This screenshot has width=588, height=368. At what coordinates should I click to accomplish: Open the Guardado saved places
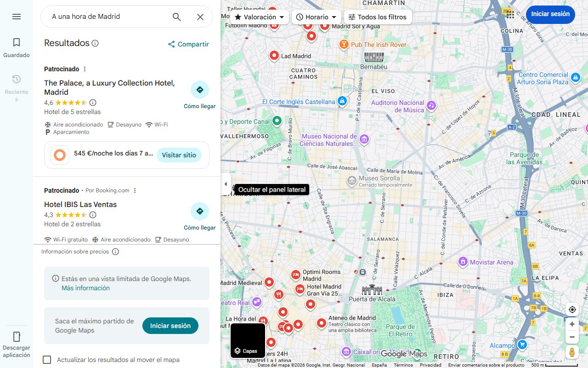pyautogui.click(x=17, y=47)
